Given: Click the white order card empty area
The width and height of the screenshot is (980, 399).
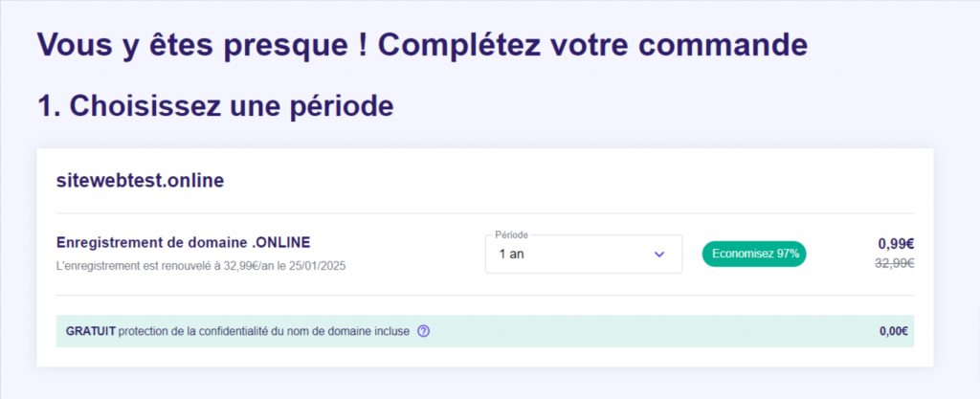Looking at the screenshot, I should (x=574, y=182).
